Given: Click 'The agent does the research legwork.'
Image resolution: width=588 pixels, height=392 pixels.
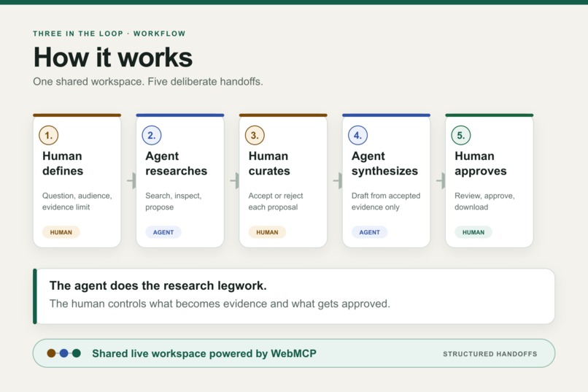Looking at the screenshot, I should (158, 285).
